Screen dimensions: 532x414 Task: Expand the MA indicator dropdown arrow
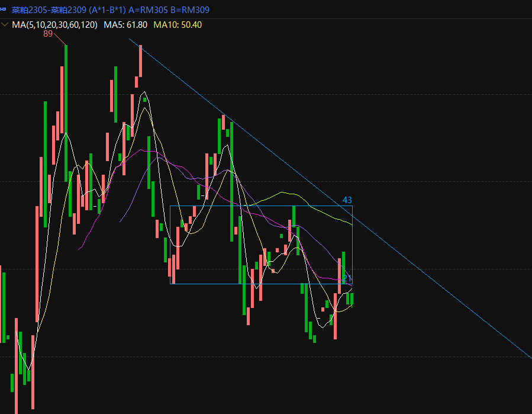pos(5,25)
